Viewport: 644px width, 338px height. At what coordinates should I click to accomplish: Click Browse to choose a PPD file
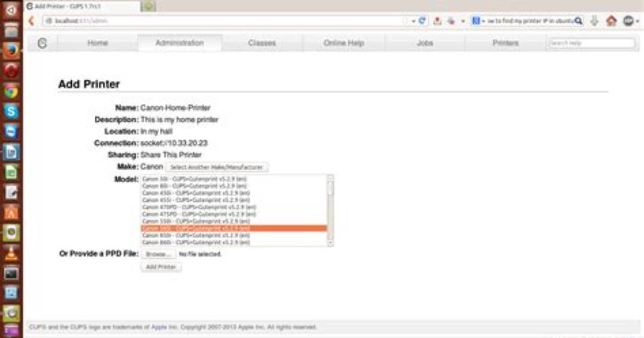pos(158,254)
